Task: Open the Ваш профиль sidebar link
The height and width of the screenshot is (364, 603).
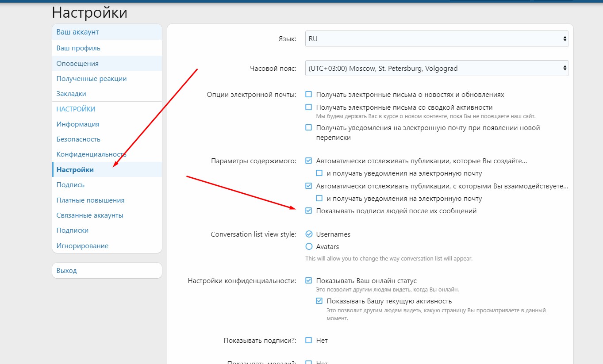Action: (78, 48)
